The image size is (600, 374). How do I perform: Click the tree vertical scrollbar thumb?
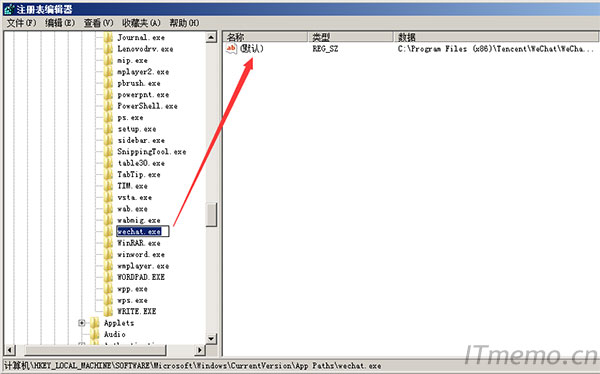coord(211,214)
